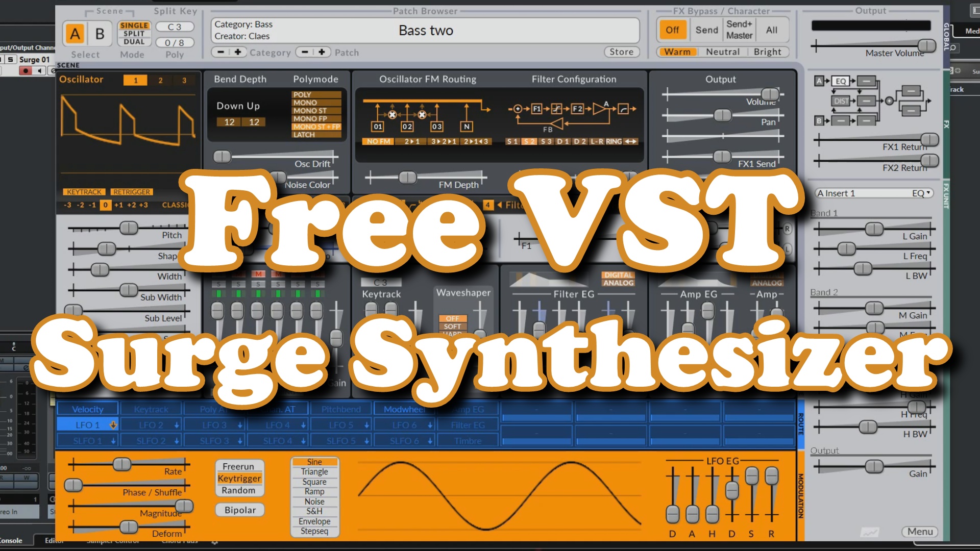Click the Store patch button

pos(621,52)
